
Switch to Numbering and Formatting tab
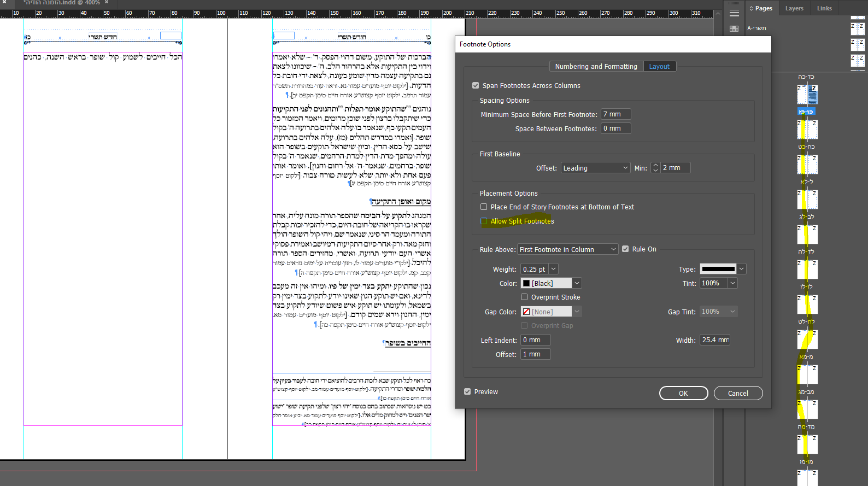(x=596, y=67)
